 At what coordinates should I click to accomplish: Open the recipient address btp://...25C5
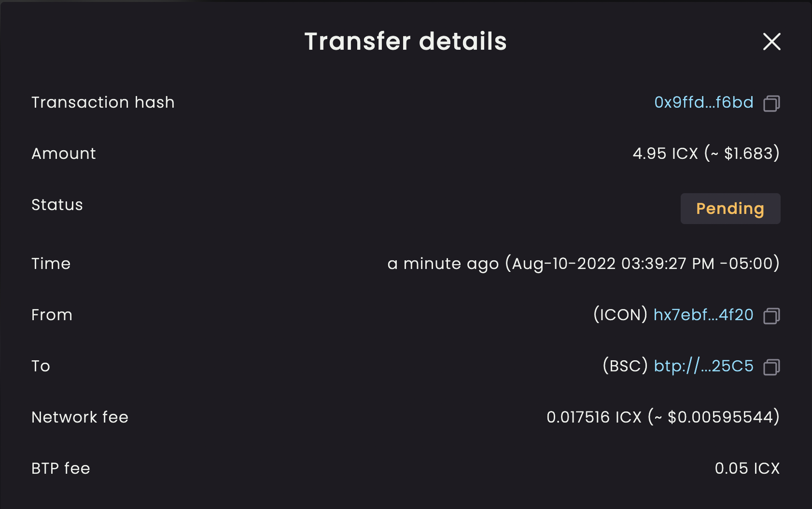[703, 366]
